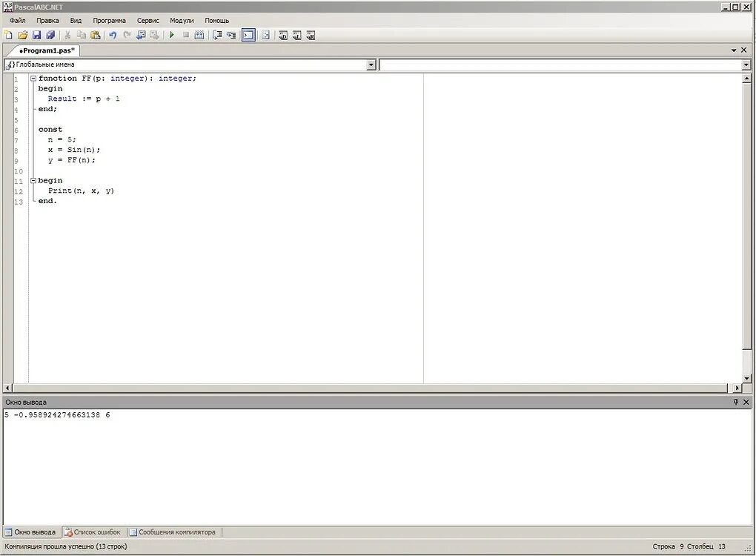Select the L mode toolbar icon

297,35
